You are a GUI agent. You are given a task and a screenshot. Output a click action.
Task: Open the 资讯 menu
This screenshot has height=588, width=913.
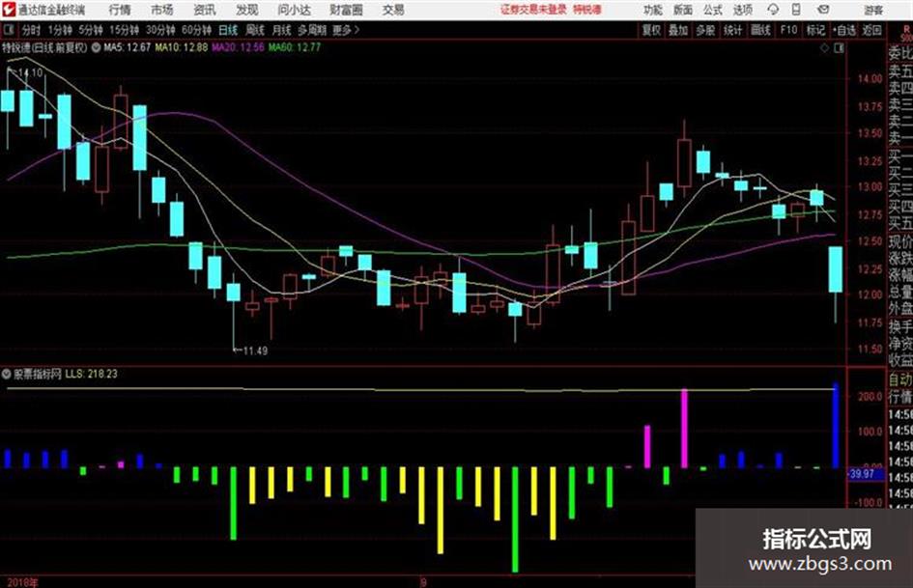tap(205, 10)
